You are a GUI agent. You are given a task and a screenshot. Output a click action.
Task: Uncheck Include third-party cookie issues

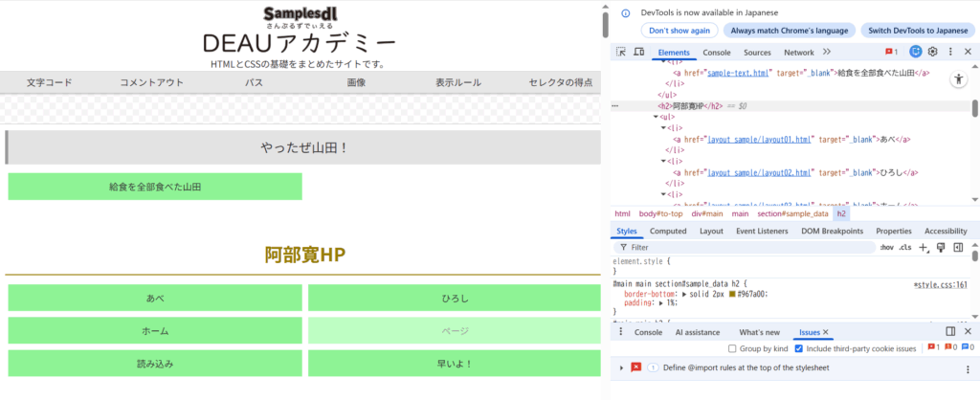799,349
